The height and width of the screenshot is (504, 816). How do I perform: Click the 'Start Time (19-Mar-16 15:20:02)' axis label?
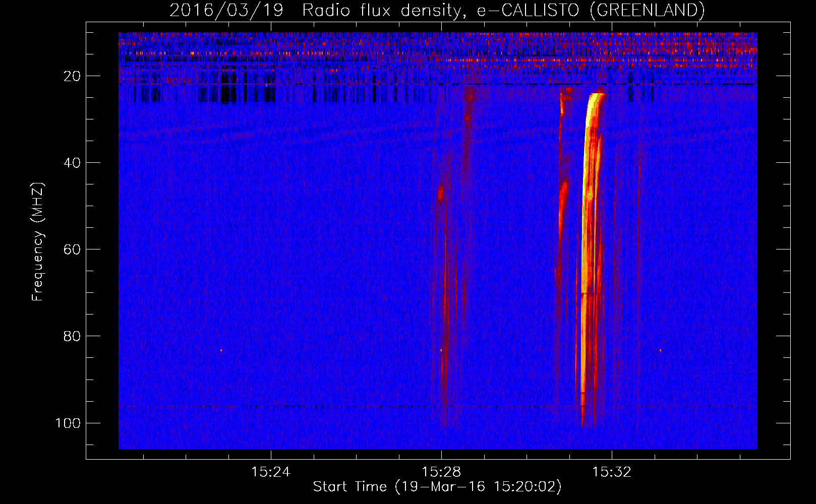point(437,487)
